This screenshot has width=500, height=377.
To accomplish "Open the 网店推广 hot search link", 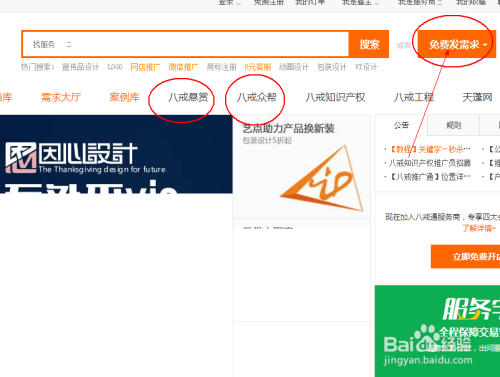I will tap(145, 67).
